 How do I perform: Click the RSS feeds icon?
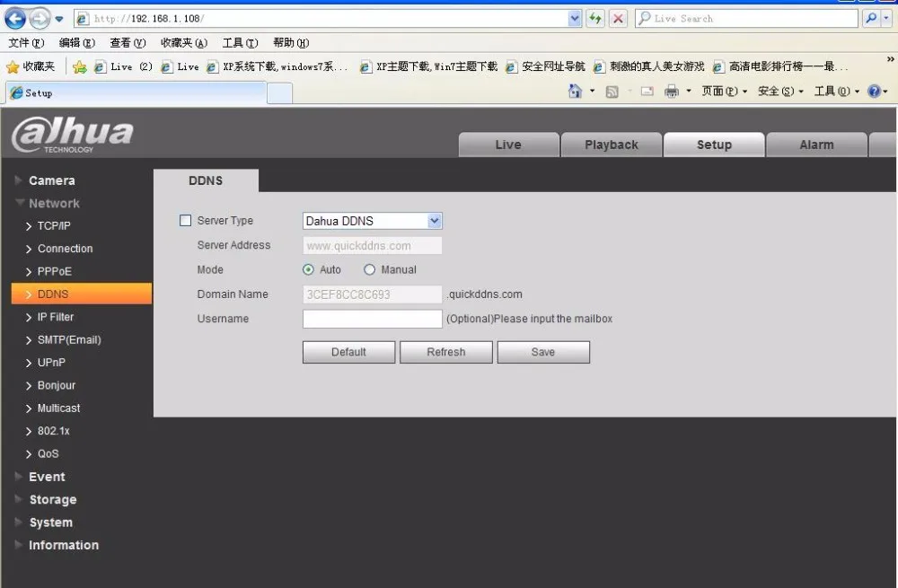612,92
